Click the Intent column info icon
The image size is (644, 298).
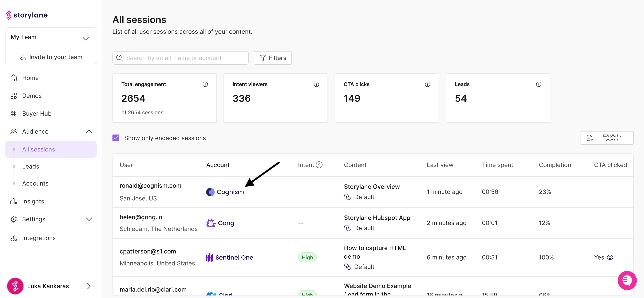(319, 165)
